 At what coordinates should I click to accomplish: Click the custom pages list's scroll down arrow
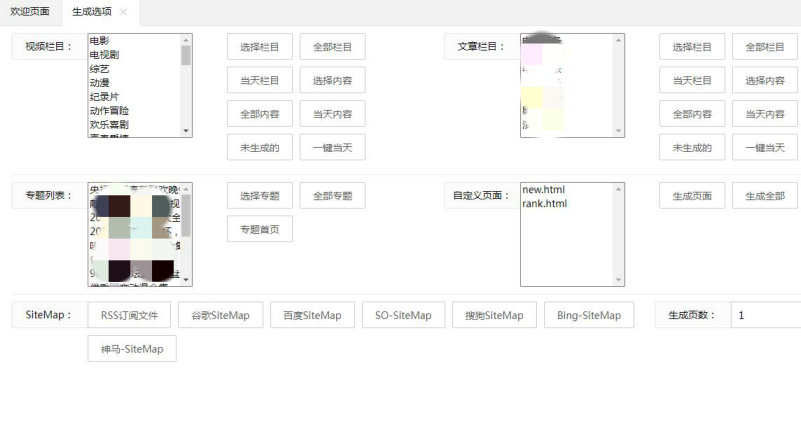click(619, 280)
